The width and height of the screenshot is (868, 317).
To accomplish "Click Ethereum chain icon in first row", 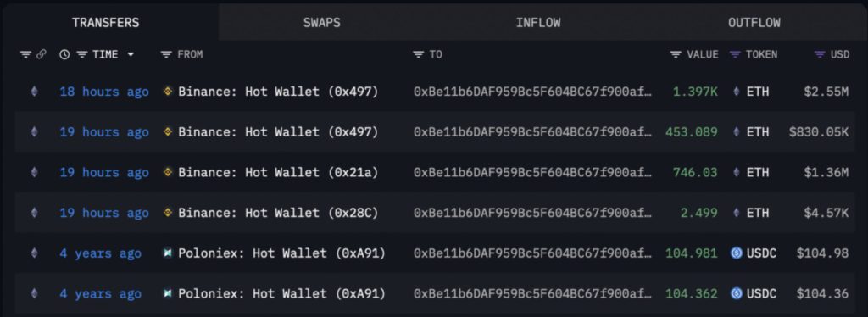I will (34, 92).
